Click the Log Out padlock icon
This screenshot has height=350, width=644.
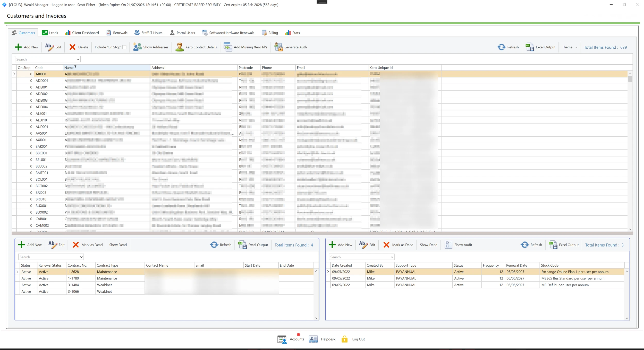point(344,339)
